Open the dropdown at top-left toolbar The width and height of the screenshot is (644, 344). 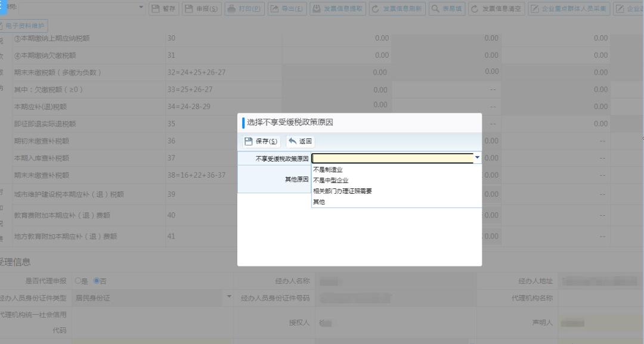[141, 7]
